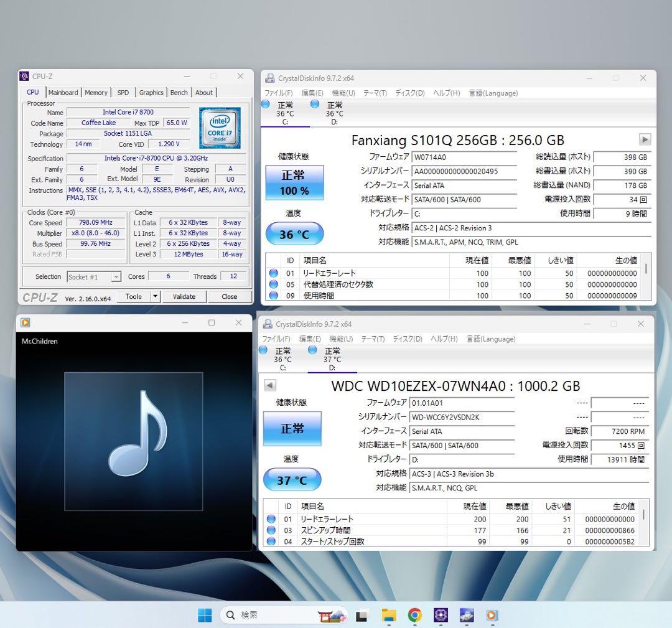Screen dimensions: 672x628
Task: Click the 37 °C temperature badge for drive D:
Action: tap(292, 479)
